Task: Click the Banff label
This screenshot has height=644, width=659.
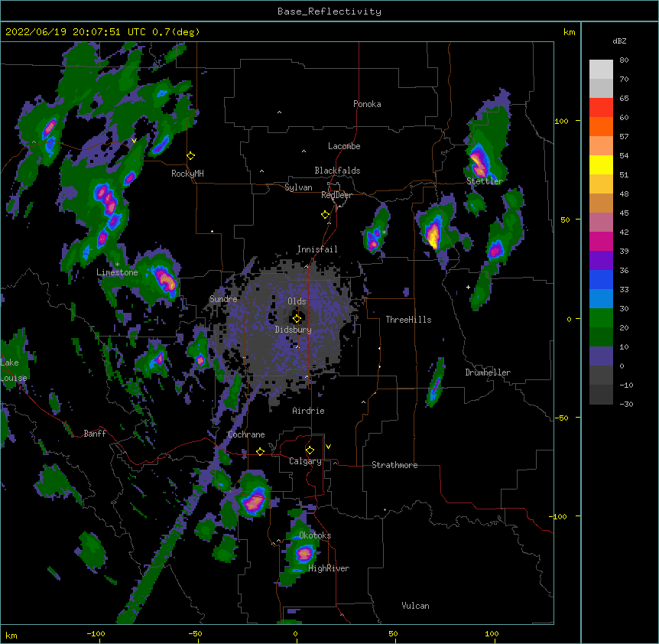Action: 95,434
